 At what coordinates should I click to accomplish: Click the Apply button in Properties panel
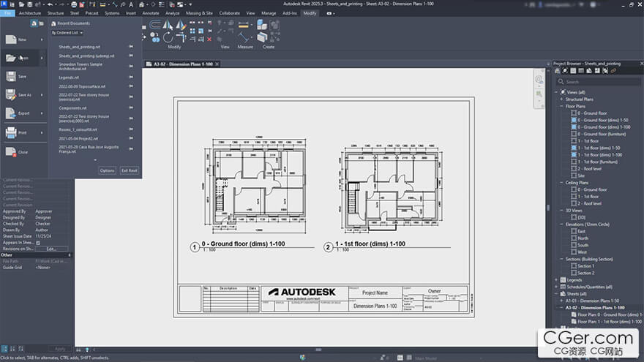[60, 349]
